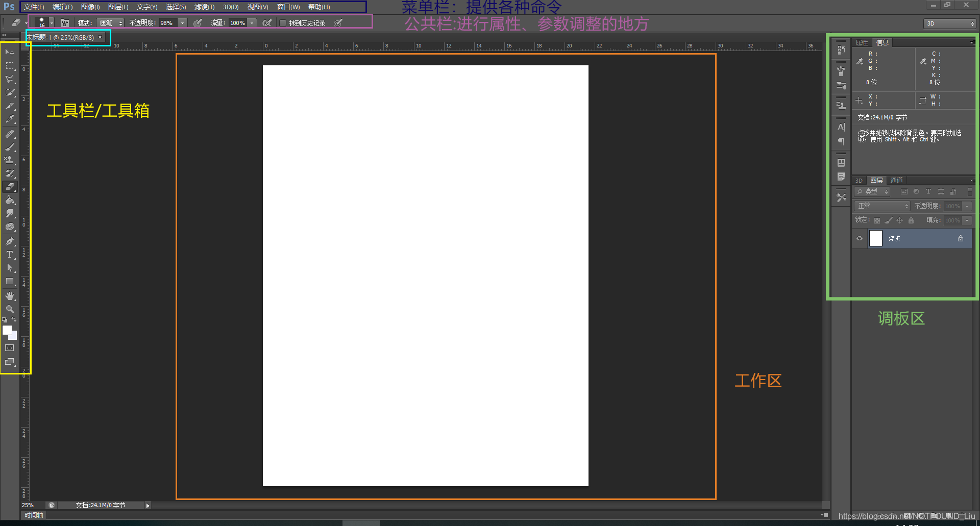
Task: Open the foreground color picker
Action: [7, 330]
